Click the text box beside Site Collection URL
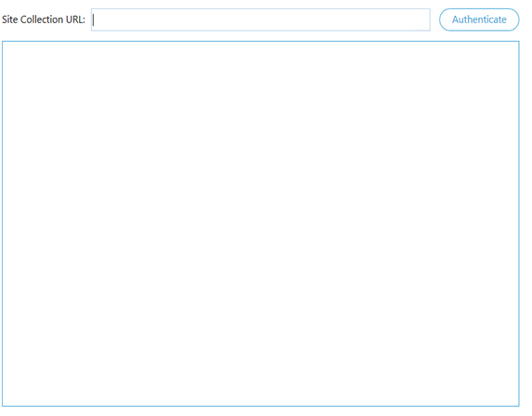532x416 pixels. tap(261, 19)
